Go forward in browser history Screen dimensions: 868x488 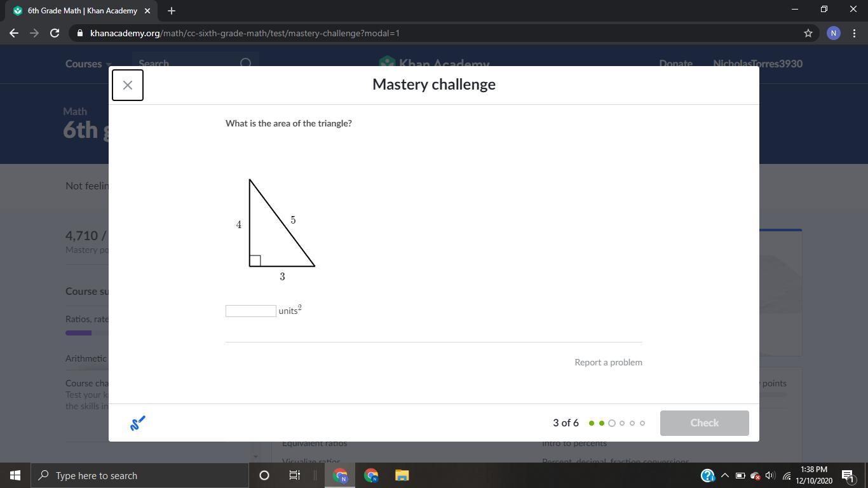(34, 33)
